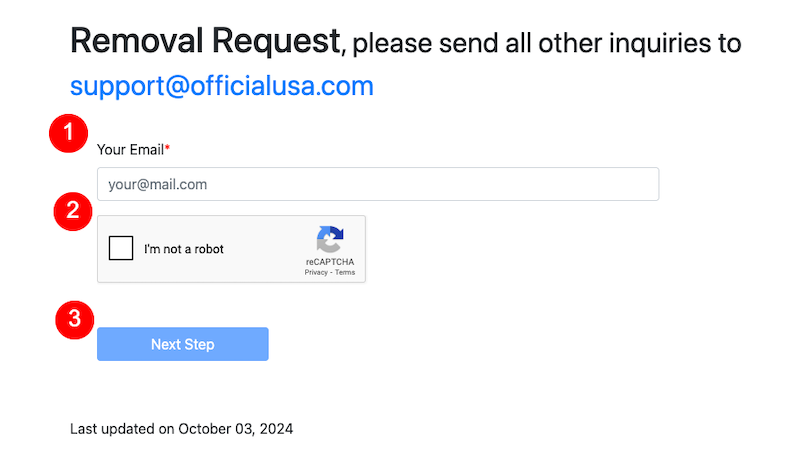
Task: Click the red required asterisk
Action: (x=168, y=150)
